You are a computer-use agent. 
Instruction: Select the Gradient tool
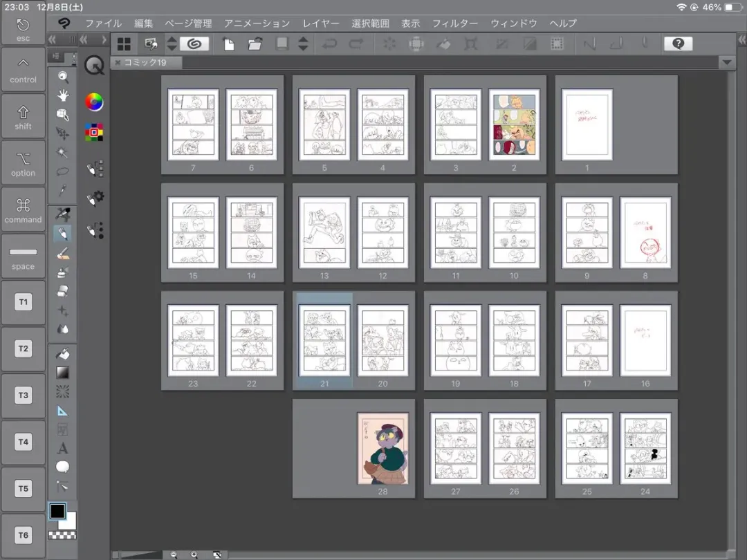[63, 373]
